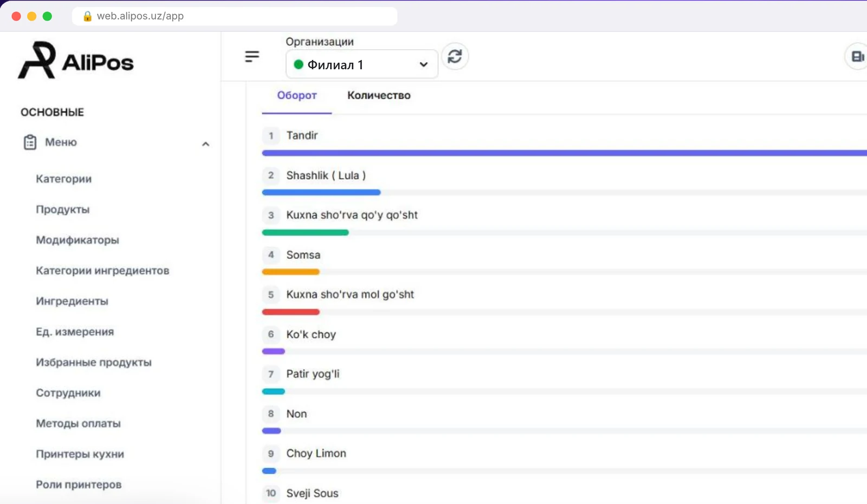Click the browser address bar lock icon

[87, 16]
